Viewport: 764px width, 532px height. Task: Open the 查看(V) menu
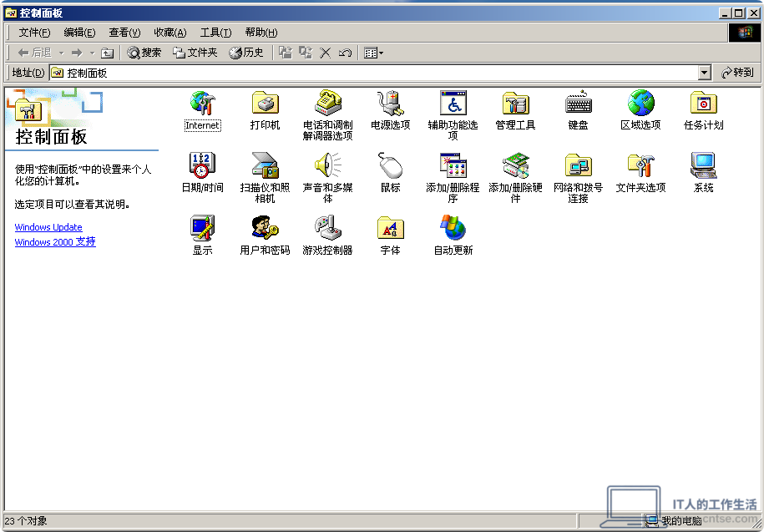124,33
